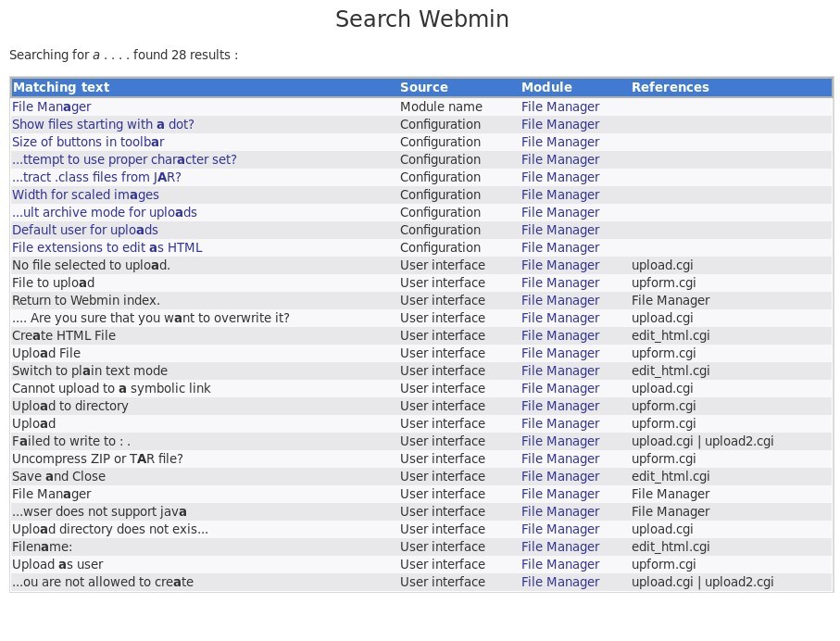The image size is (840, 641).
Task: Open File Manager module beside 'Save and Close'
Action: (x=560, y=476)
